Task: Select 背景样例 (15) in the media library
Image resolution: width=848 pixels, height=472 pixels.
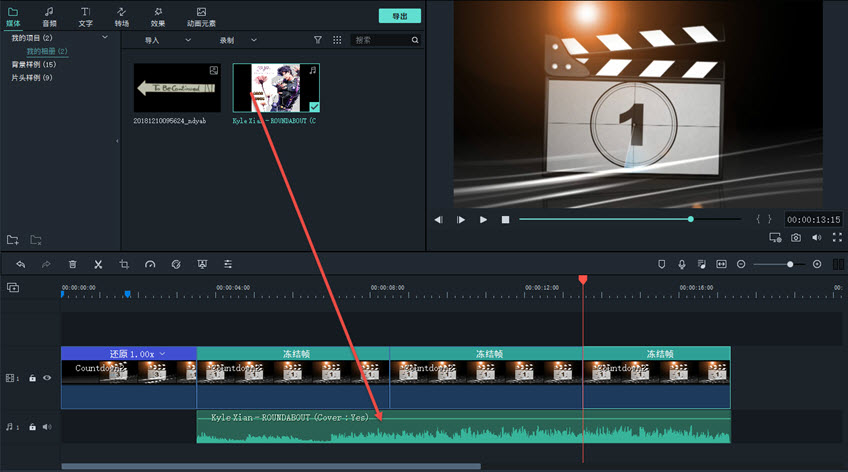Action: tap(33, 64)
